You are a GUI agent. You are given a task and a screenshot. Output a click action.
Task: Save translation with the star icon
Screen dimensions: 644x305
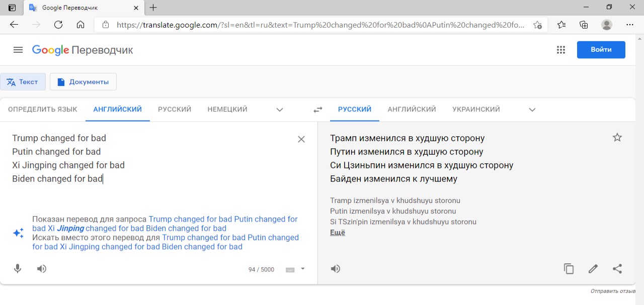click(617, 138)
